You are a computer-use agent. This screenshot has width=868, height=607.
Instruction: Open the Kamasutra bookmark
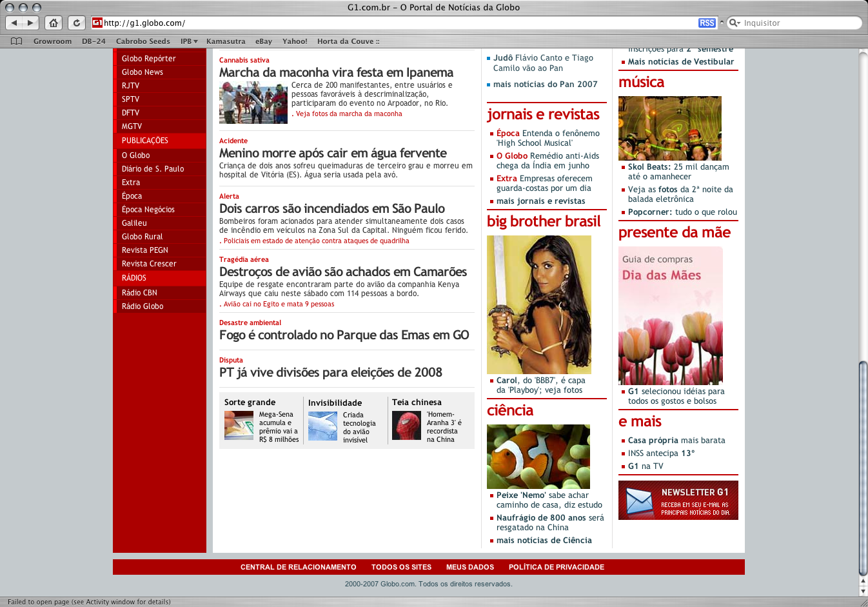(226, 41)
